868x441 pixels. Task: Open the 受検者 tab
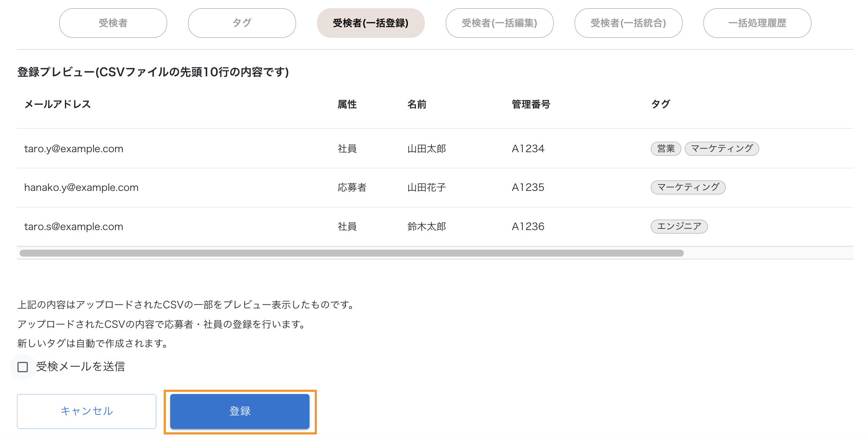pyautogui.click(x=113, y=23)
